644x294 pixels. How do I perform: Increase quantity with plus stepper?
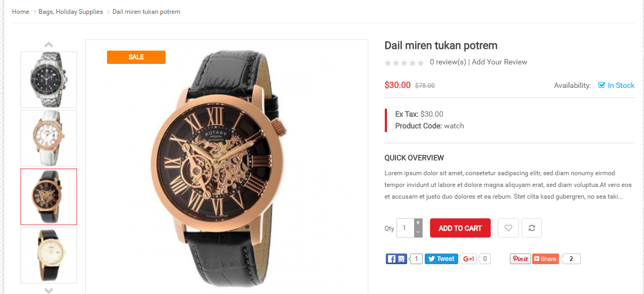418,223
